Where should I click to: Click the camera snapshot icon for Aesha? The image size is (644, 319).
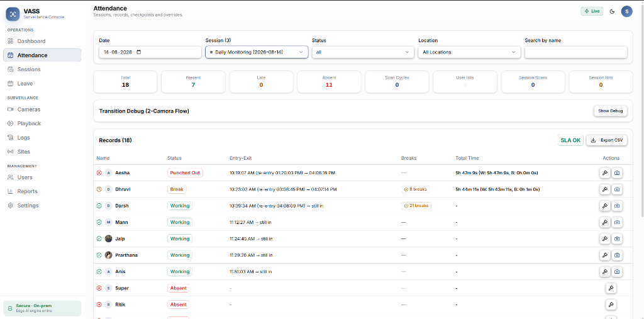click(x=617, y=173)
